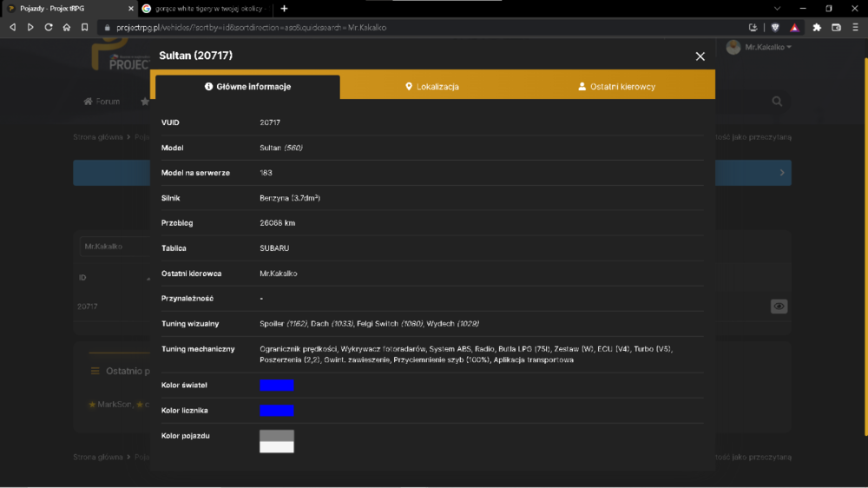Click the Project RPG logo

click(121, 55)
